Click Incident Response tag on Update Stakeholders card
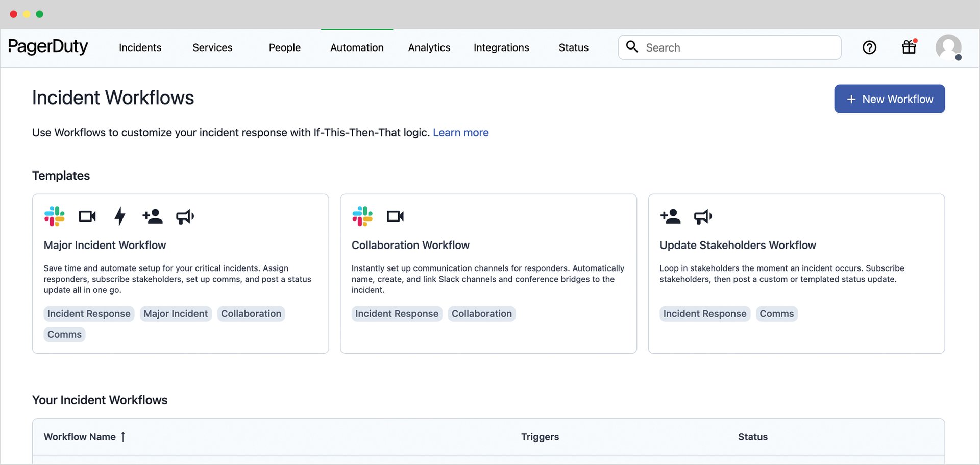 coord(704,314)
